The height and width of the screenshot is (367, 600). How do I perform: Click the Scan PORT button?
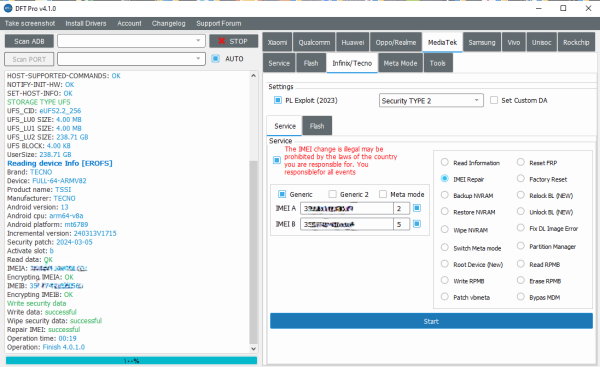point(29,59)
